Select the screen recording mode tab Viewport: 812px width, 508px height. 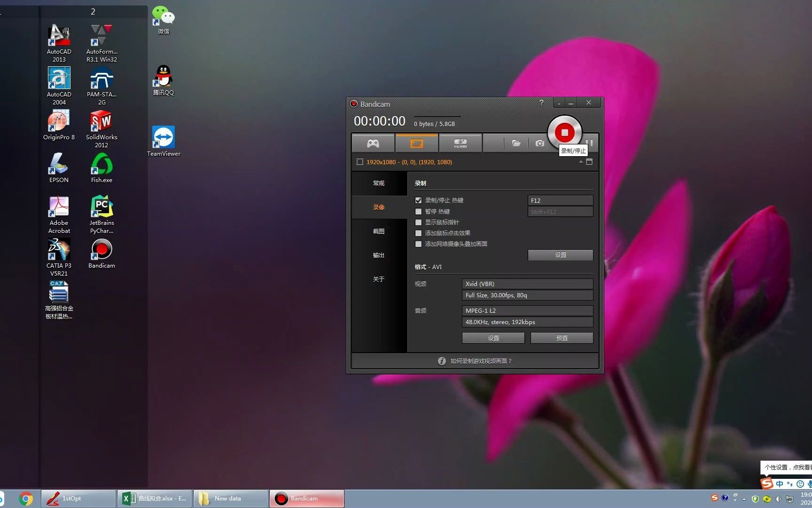[x=417, y=143]
